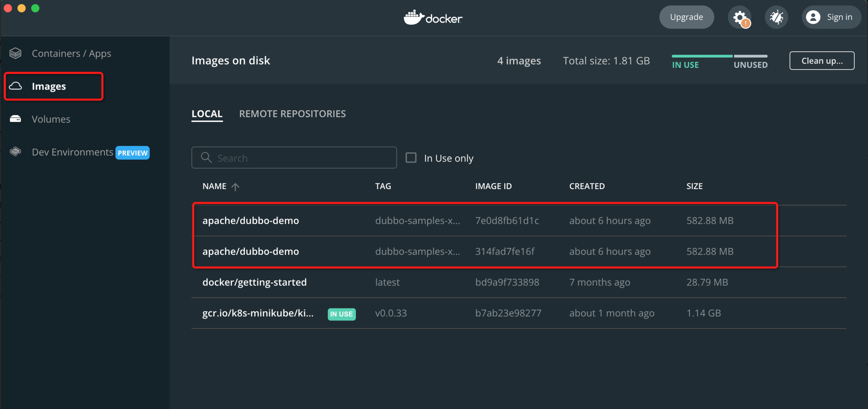Sort images by CREATED column header

pyautogui.click(x=587, y=186)
